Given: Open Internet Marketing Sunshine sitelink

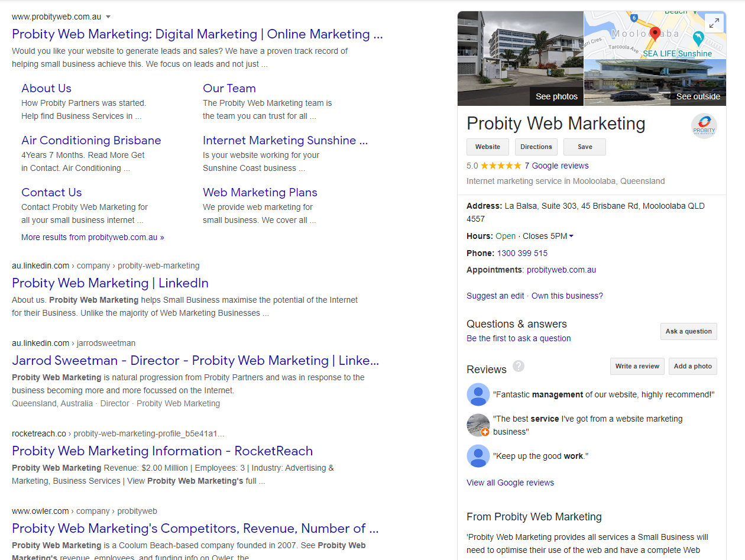Looking at the screenshot, I should click(285, 140).
